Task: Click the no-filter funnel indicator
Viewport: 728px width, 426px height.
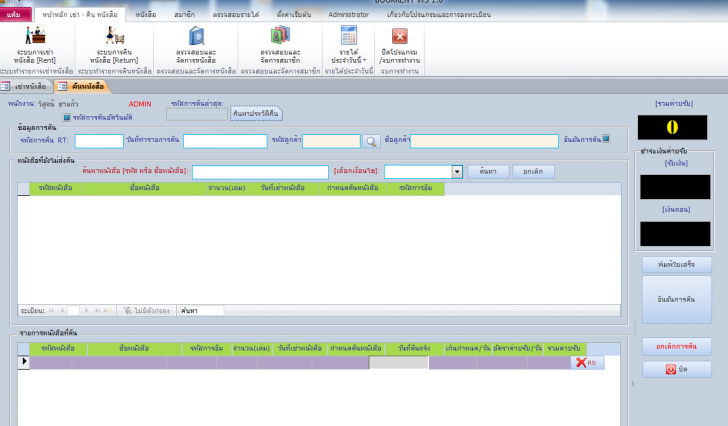Action: [x=147, y=310]
